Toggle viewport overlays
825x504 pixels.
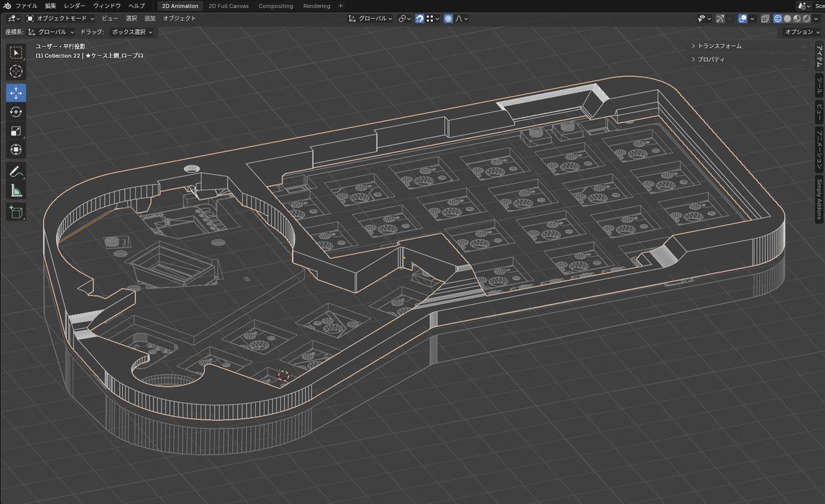point(742,19)
